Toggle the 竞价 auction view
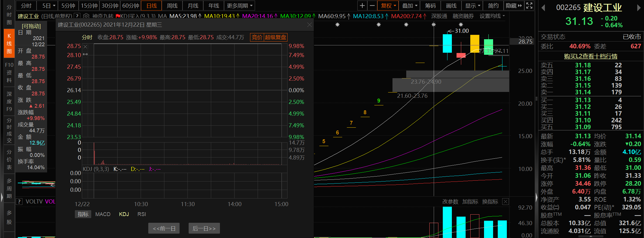This screenshot has width=644, height=238. click(x=257, y=37)
